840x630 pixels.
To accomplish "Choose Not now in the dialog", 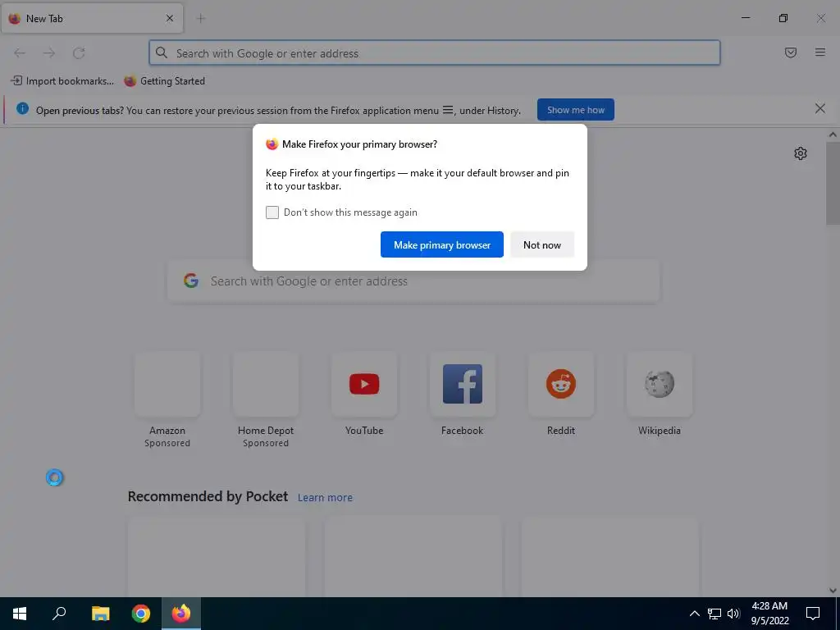I will pyautogui.click(x=542, y=244).
